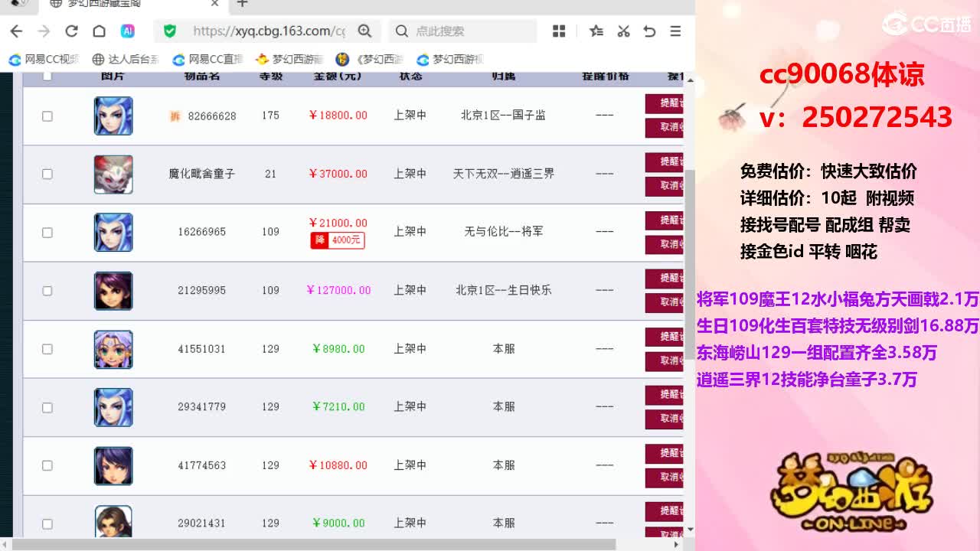Check the box for item 29341779
980x551 pixels.
click(47, 407)
